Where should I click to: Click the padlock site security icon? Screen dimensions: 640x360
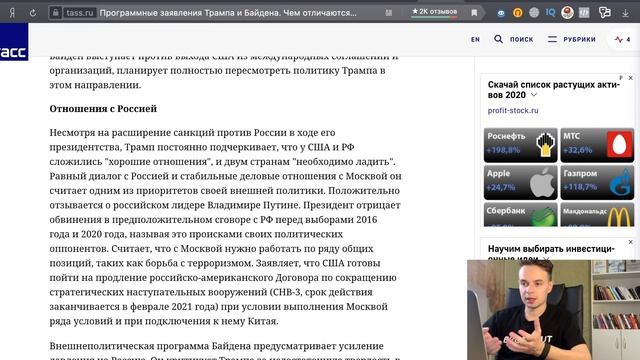(x=55, y=13)
